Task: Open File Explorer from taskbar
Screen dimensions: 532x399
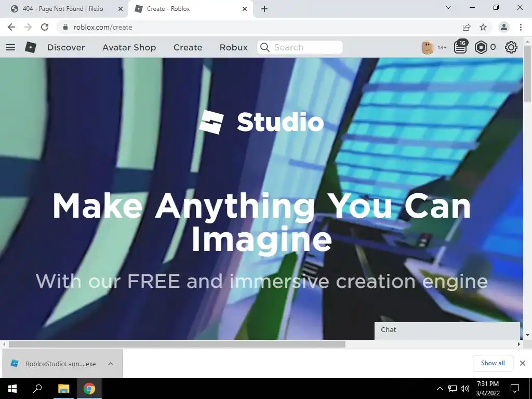Action: 63,389
